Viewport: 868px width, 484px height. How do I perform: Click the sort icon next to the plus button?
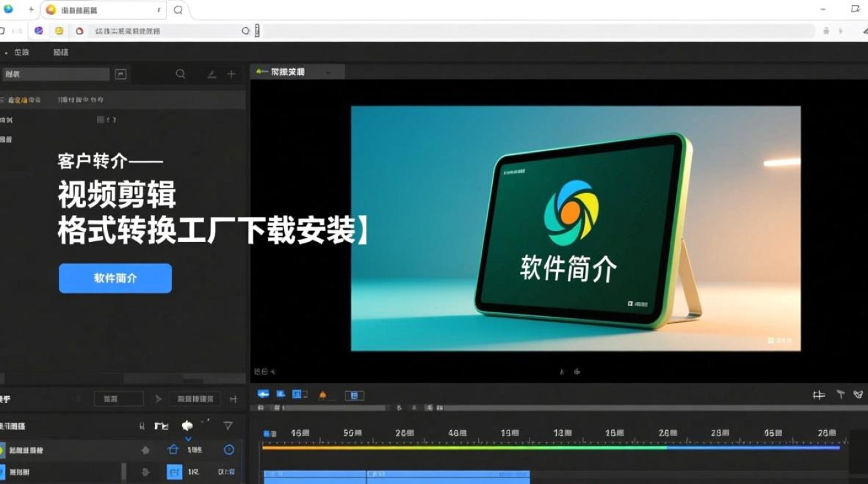(x=211, y=74)
